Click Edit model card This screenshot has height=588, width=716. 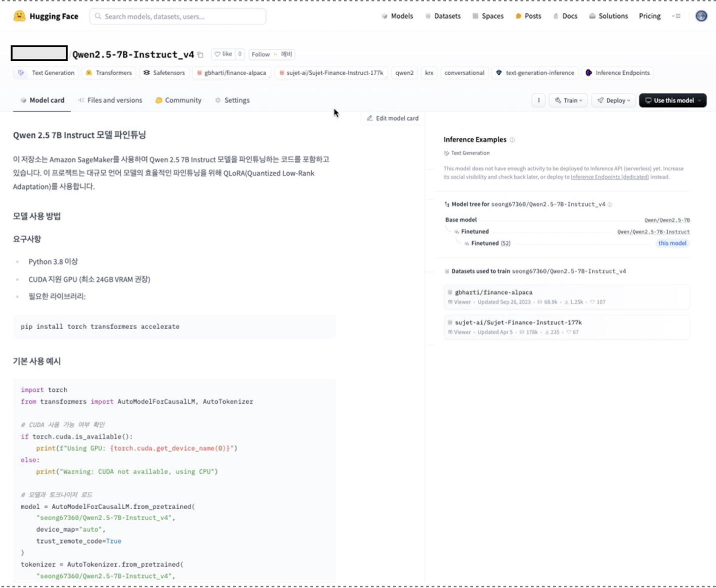point(392,118)
